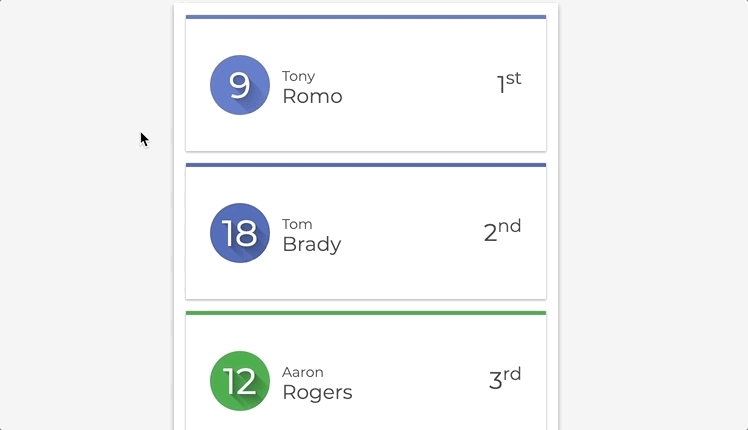The height and width of the screenshot is (430, 748).
Task: Tap the green number 12 jersey badge
Action: (x=240, y=381)
